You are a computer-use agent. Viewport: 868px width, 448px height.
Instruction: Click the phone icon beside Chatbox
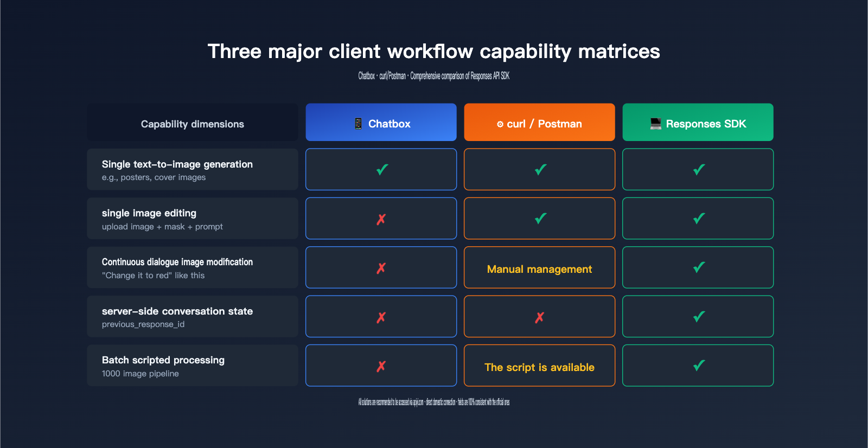358,124
